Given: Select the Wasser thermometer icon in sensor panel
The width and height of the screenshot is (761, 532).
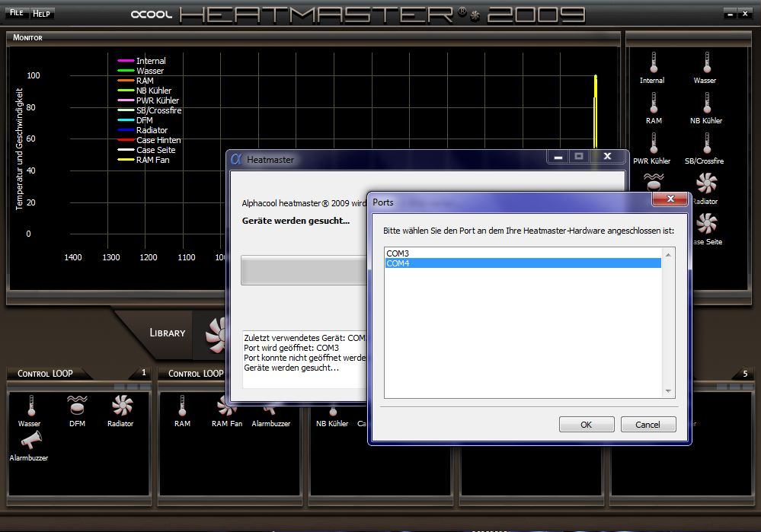Looking at the screenshot, I should point(707,62).
